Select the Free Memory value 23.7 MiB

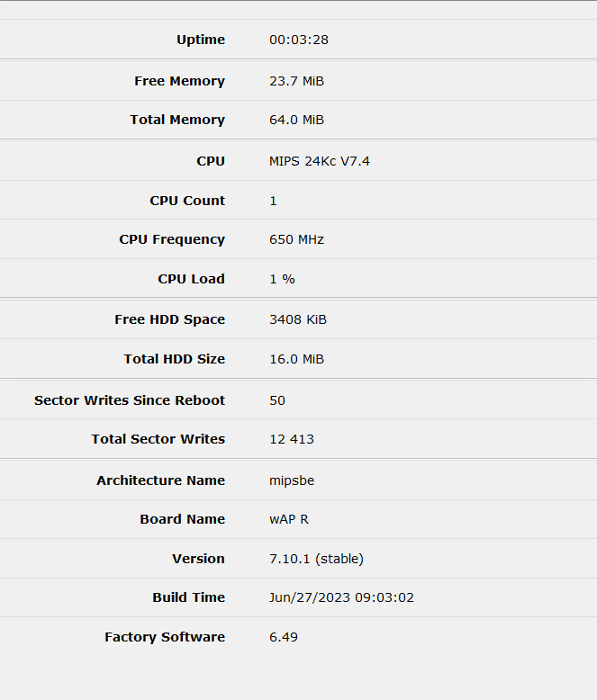point(296,81)
